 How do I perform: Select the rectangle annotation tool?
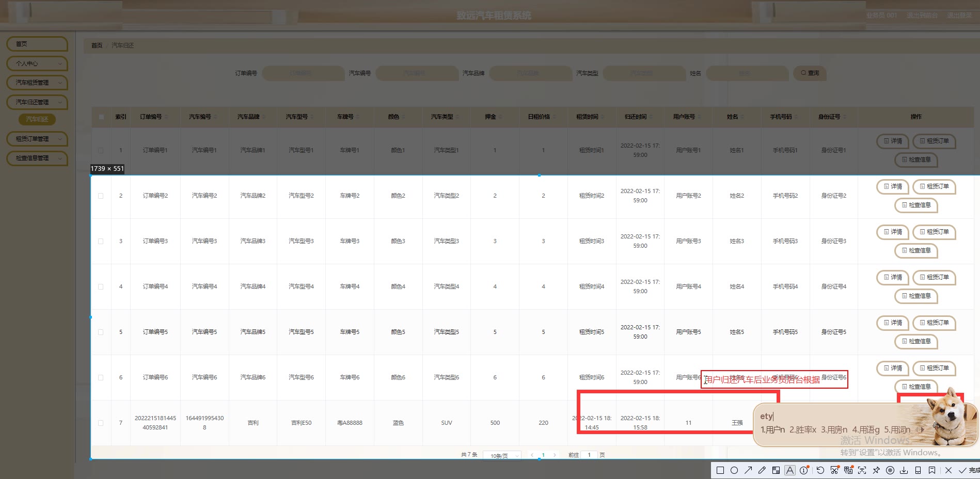click(x=720, y=470)
